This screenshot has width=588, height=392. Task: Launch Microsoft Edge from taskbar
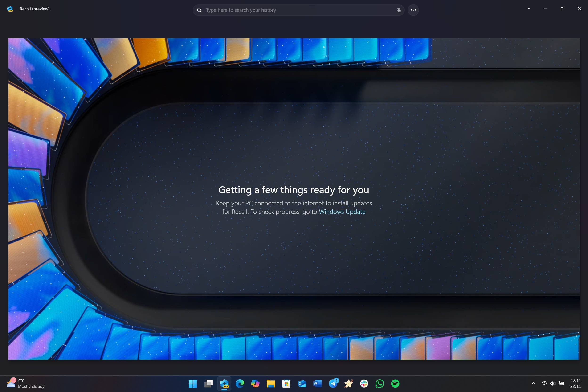click(240, 384)
